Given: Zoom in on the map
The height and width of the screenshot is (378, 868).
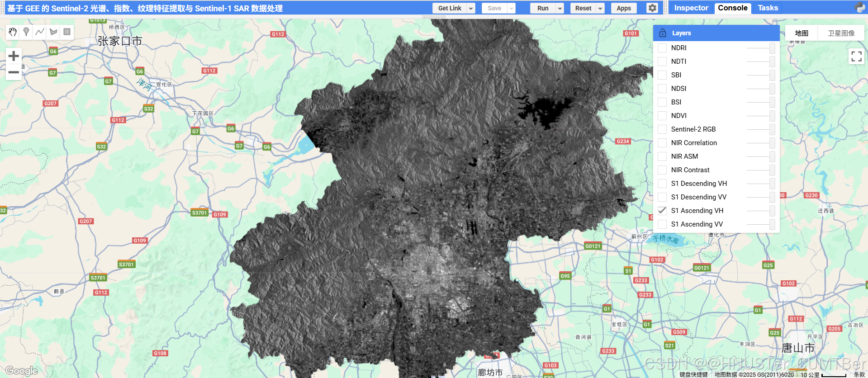Looking at the screenshot, I should point(14,56).
